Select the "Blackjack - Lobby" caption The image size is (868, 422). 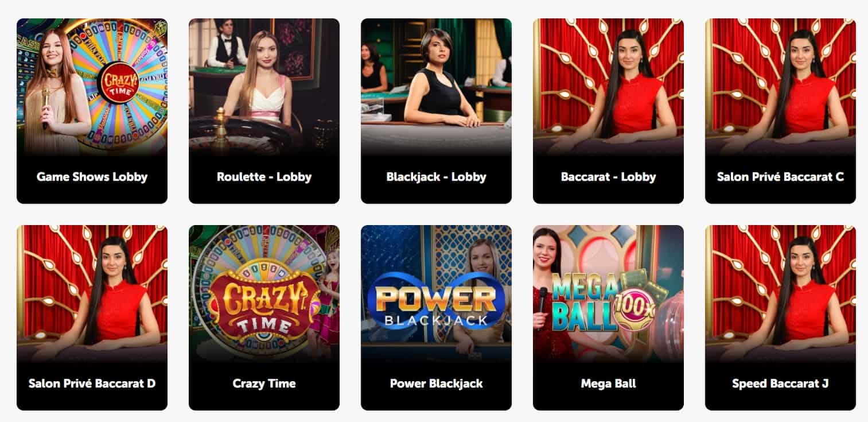click(x=436, y=177)
